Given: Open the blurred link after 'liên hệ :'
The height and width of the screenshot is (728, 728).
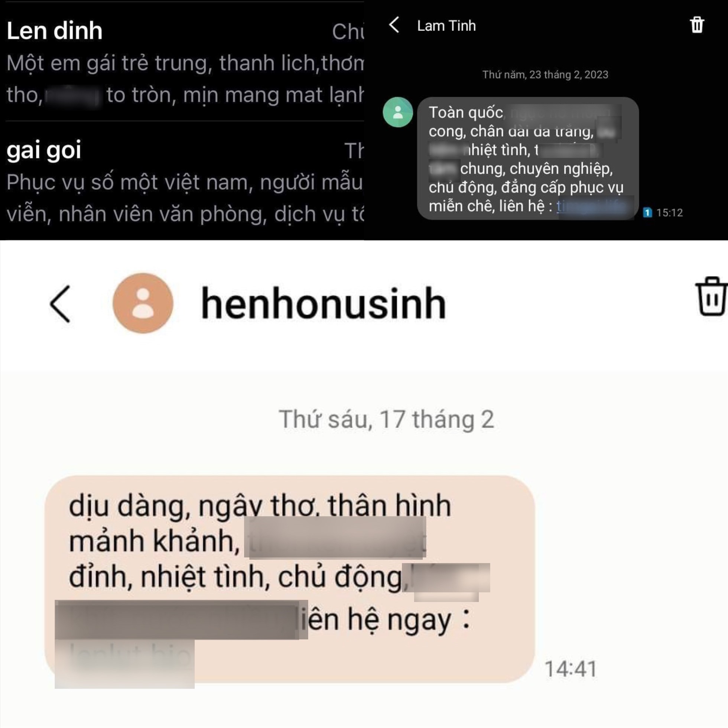Looking at the screenshot, I should click(595, 207).
